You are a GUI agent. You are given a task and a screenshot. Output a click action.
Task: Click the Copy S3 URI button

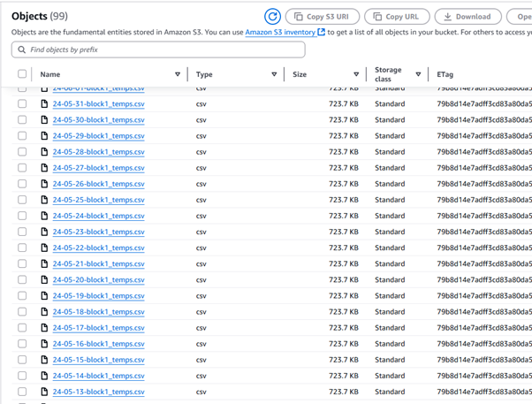[x=323, y=16]
